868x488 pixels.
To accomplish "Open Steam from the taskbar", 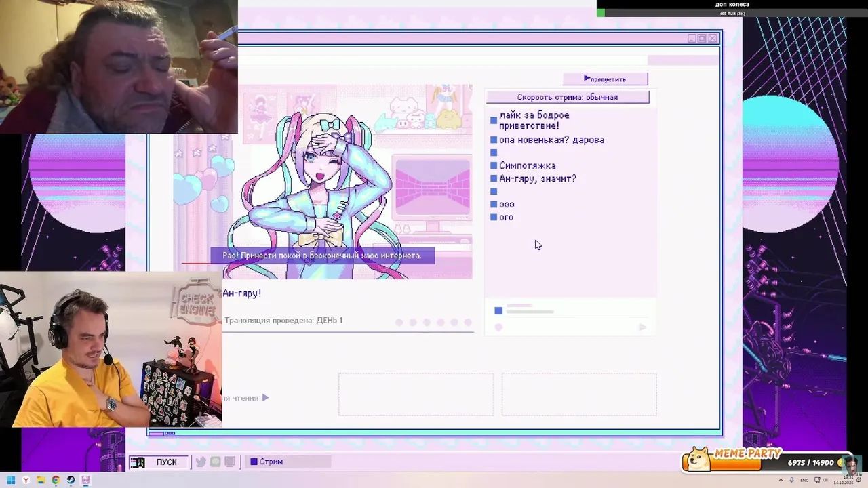I will pyautogui.click(x=71, y=481).
